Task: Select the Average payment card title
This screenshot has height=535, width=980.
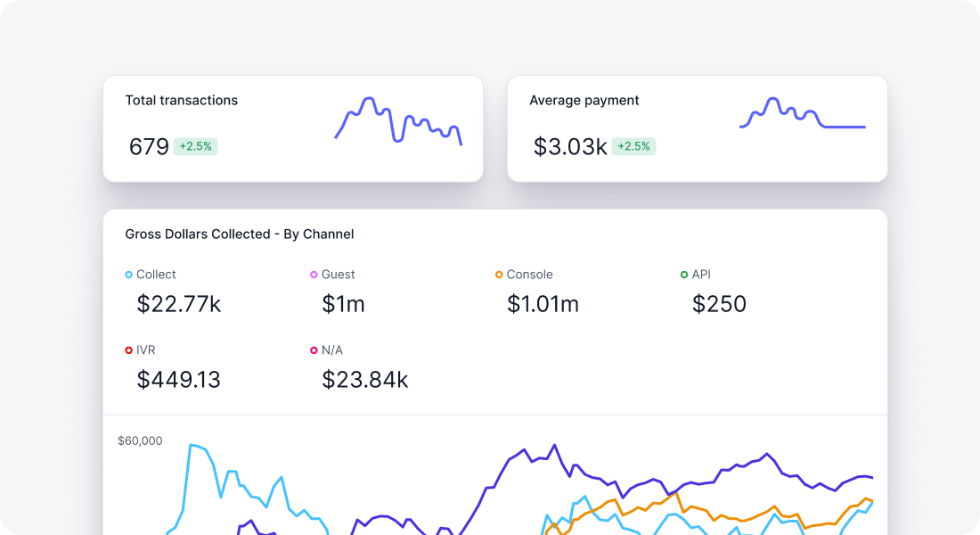Action: click(x=584, y=101)
